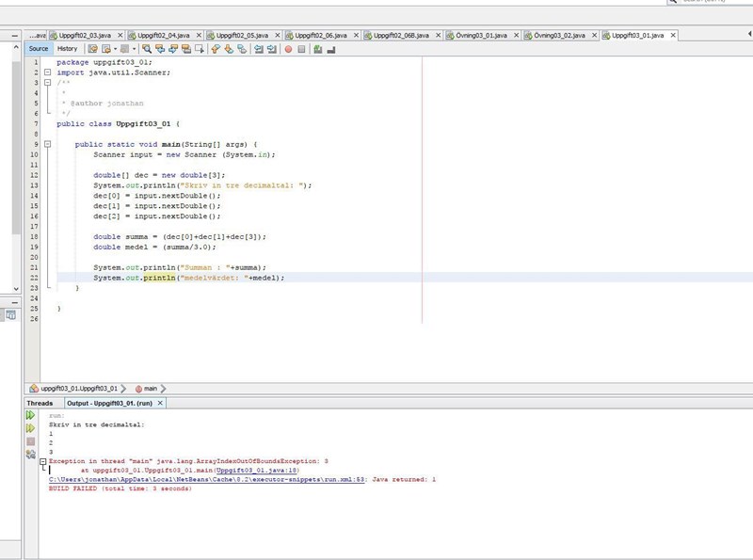The image size is (753, 560).
Task: Click the output settings icon below Stop
Action: (x=30, y=454)
